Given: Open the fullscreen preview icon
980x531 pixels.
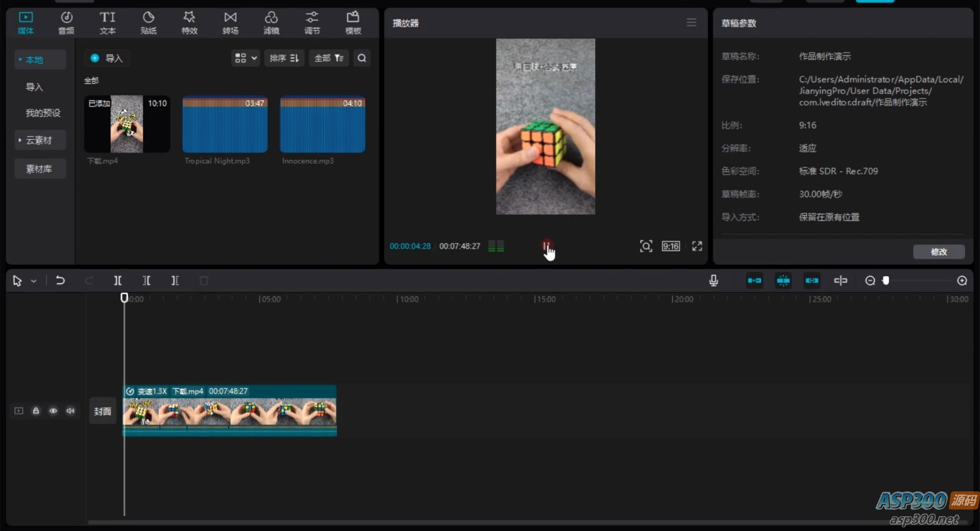Looking at the screenshot, I should (697, 246).
